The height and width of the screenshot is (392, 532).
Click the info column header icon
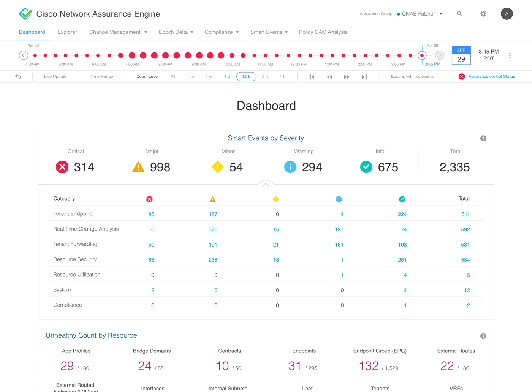click(x=402, y=199)
